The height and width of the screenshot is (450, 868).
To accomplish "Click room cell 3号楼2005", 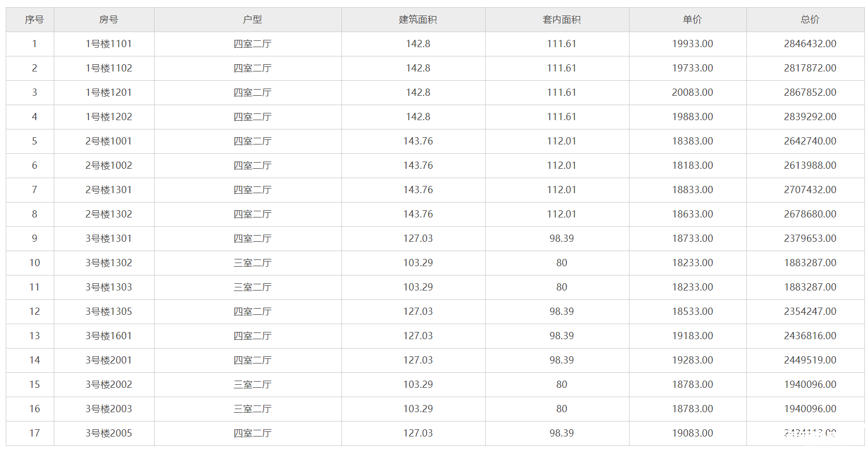I will (x=109, y=433).
